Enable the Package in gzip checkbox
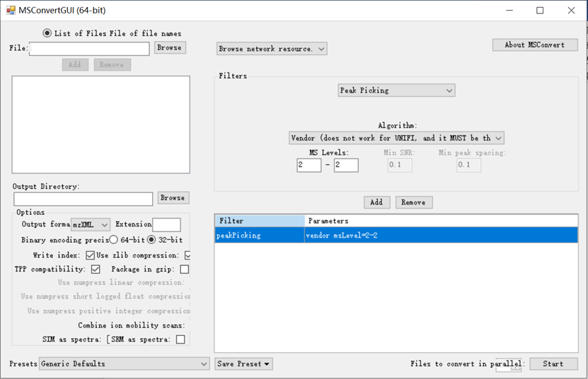Viewport: 588px width, 379px height. pyautogui.click(x=184, y=269)
